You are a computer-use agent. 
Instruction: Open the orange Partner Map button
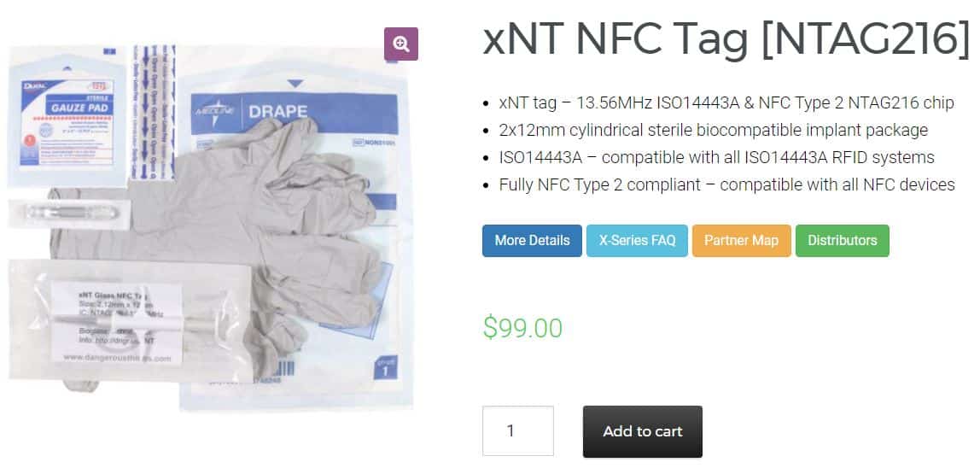tap(741, 241)
